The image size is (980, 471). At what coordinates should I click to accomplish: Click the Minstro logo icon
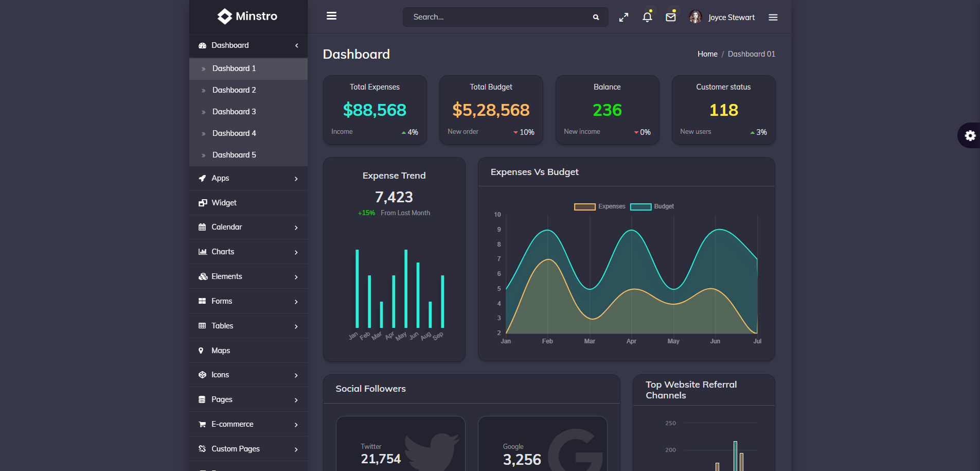pos(224,16)
